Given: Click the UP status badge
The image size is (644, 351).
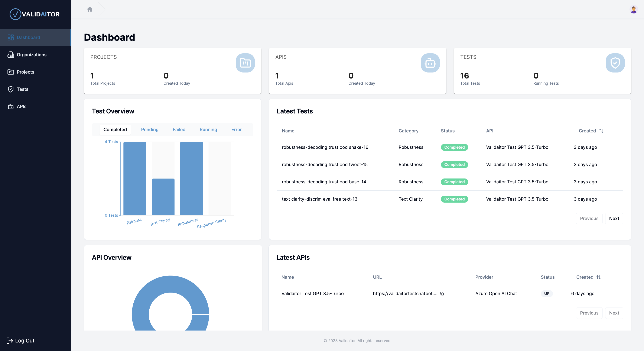Looking at the screenshot, I should click(x=547, y=294).
